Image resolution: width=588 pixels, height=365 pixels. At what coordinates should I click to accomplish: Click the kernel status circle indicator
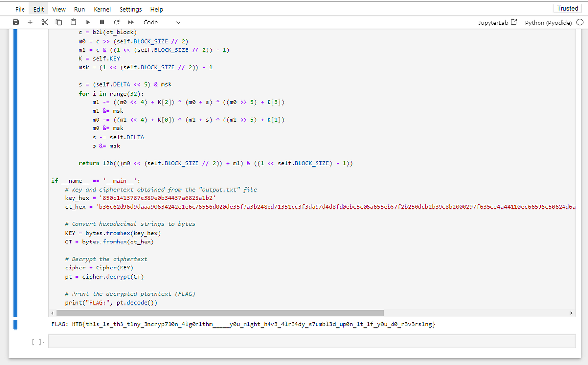click(580, 22)
